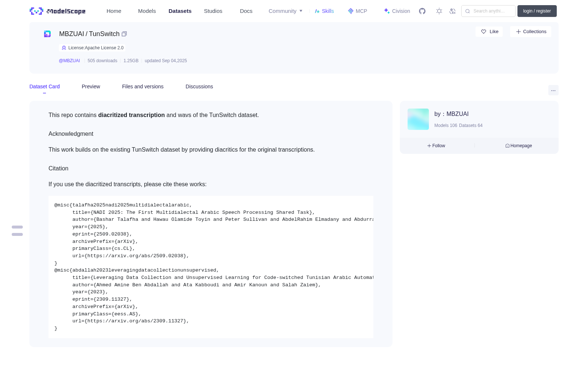
Task: Open the Docs page
Action: click(x=246, y=11)
